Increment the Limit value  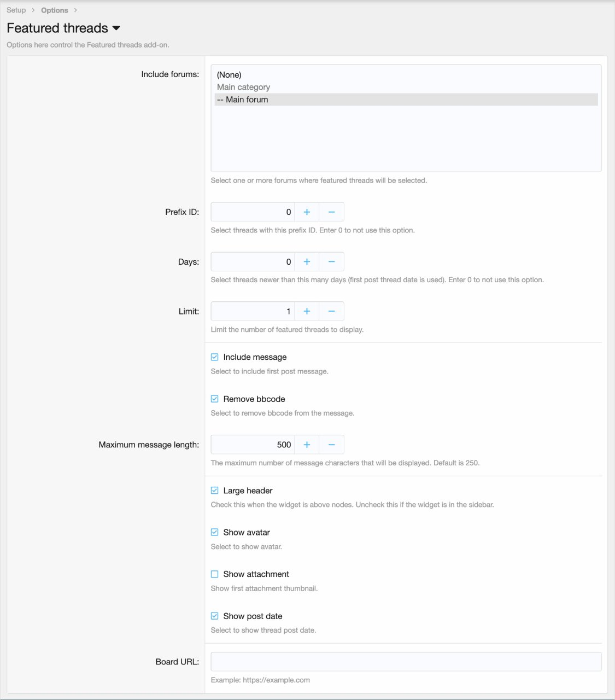coord(307,311)
